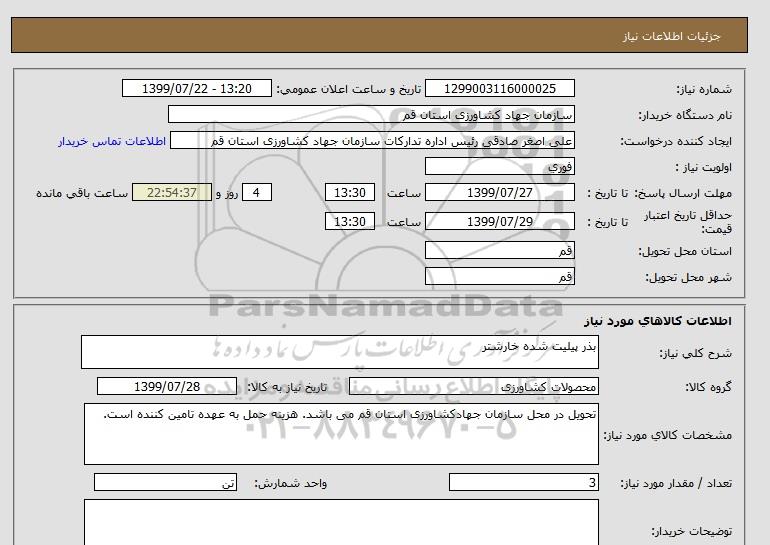Click the label حداقل تاریخ اعتبار قیمت
Screen dimensions: 770x545
688,222
